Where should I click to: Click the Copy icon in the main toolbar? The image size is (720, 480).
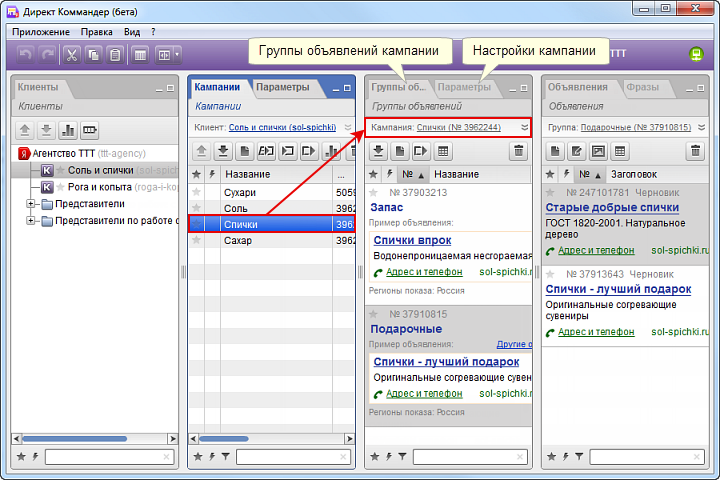(94, 55)
